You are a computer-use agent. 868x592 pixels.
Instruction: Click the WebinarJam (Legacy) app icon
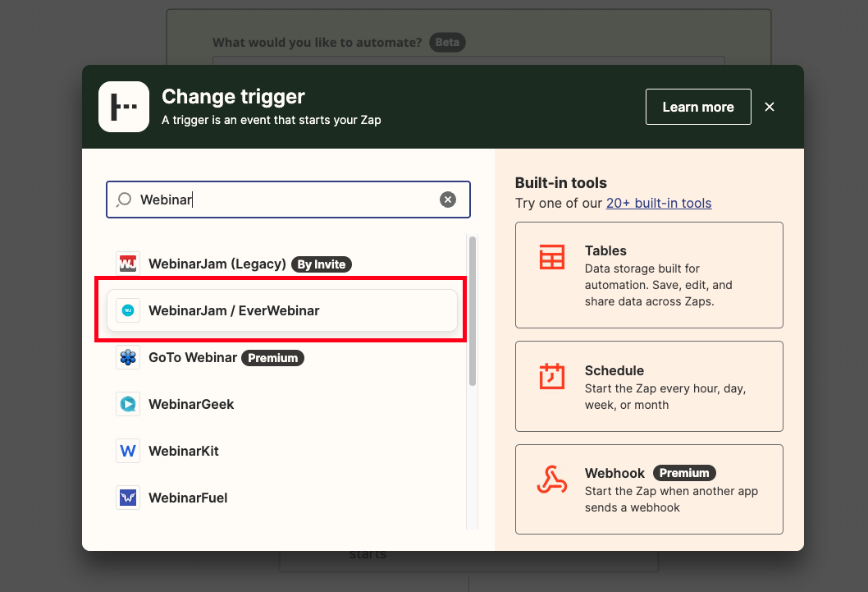pyautogui.click(x=128, y=264)
